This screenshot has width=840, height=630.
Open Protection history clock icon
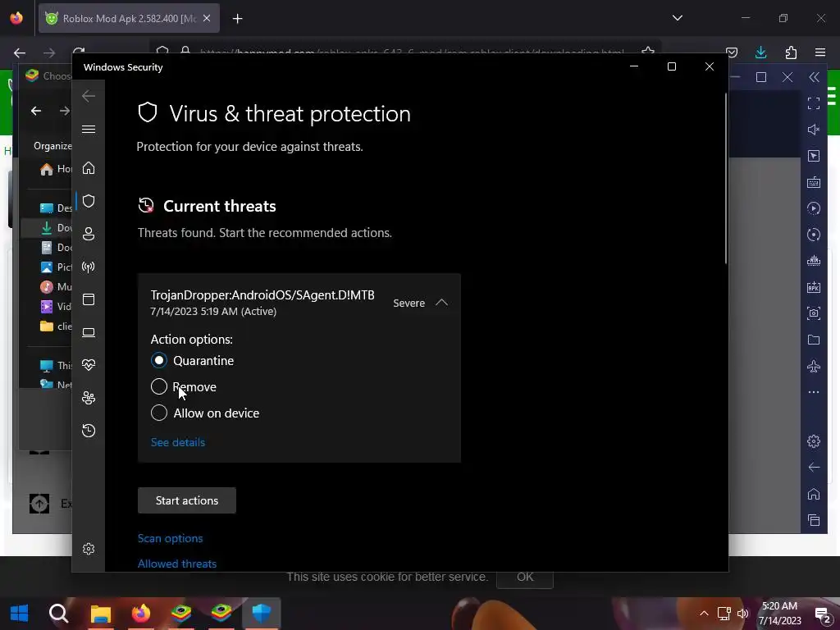(x=89, y=431)
